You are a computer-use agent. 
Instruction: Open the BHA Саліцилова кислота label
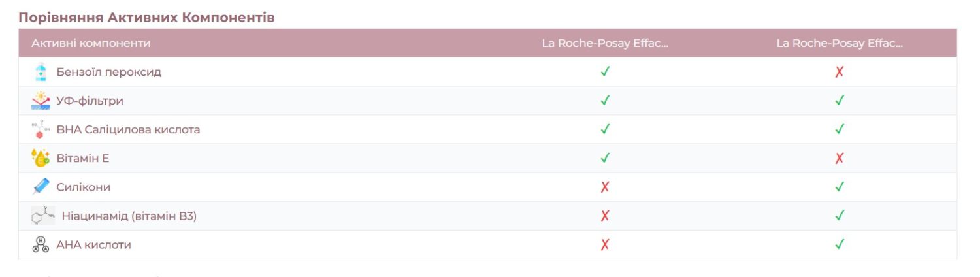pos(128,129)
